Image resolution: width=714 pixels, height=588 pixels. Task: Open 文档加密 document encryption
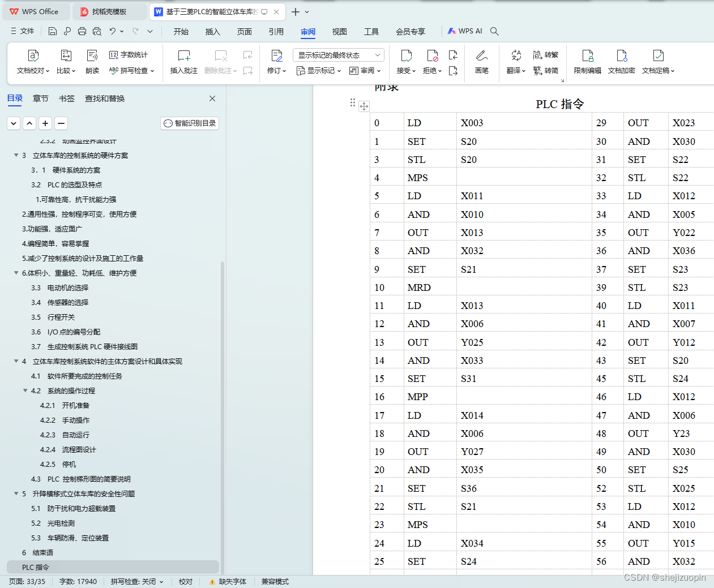click(x=622, y=62)
